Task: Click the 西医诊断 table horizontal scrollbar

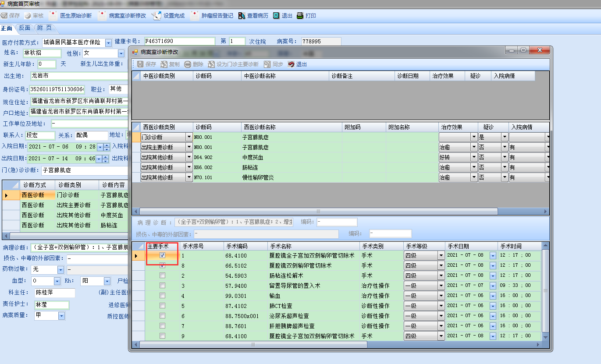Action: coord(318,211)
